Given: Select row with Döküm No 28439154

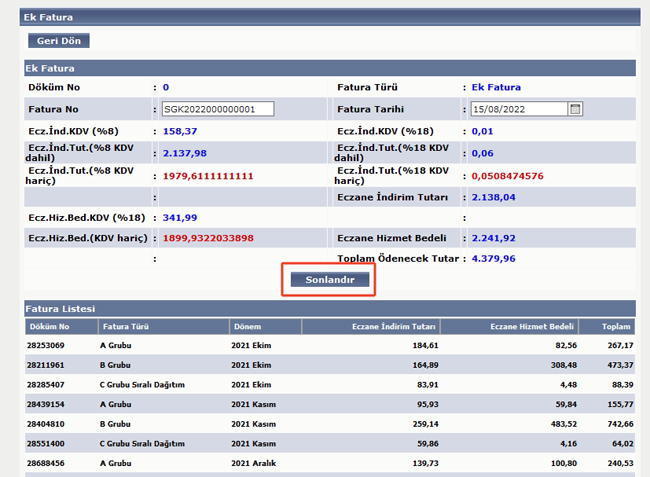Looking at the screenshot, I should click(x=330, y=404).
